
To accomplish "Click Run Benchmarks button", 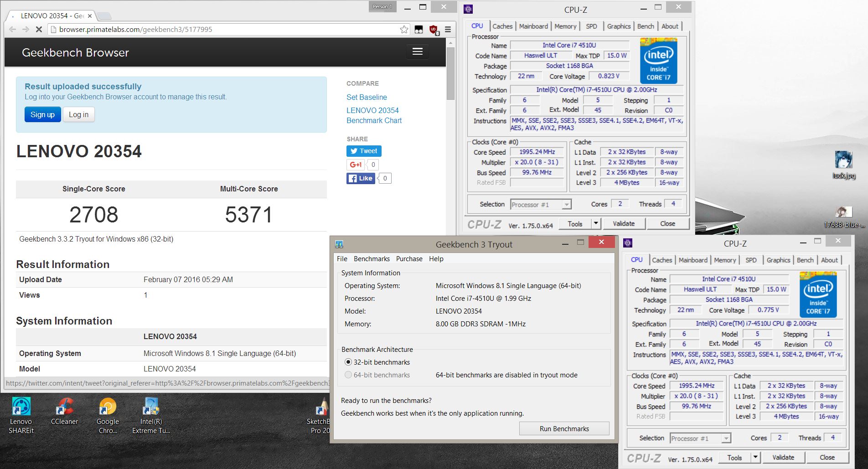I will click(564, 428).
